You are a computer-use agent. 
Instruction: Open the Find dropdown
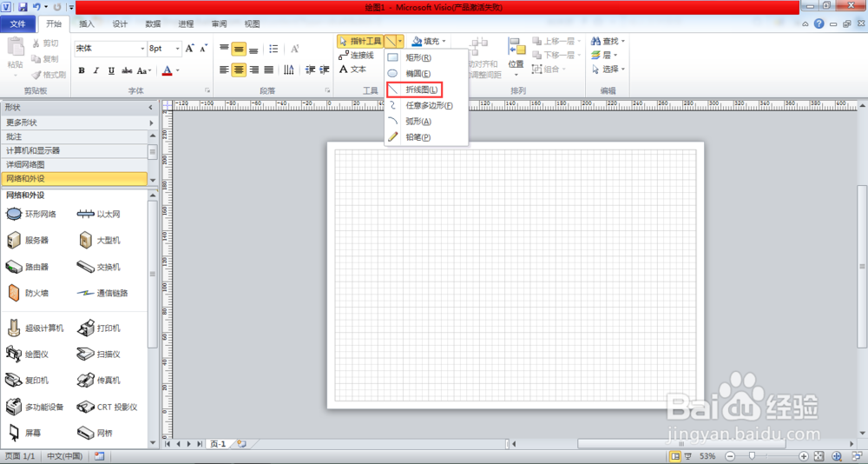tap(608, 41)
